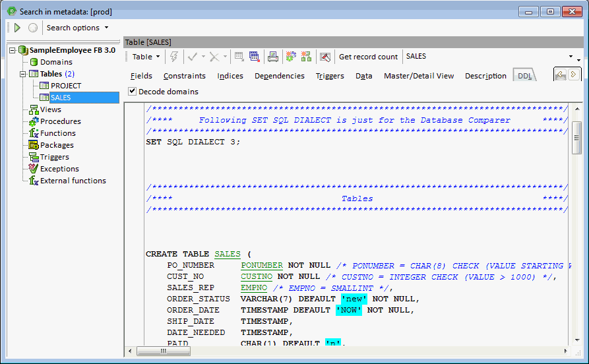Viewport: 589px width, 364px height.
Task: Select Triggers in the metadata tree
Action: click(55, 157)
